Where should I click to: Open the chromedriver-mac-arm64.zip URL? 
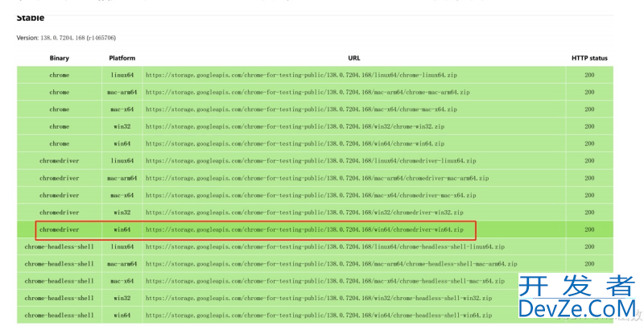[317, 178]
